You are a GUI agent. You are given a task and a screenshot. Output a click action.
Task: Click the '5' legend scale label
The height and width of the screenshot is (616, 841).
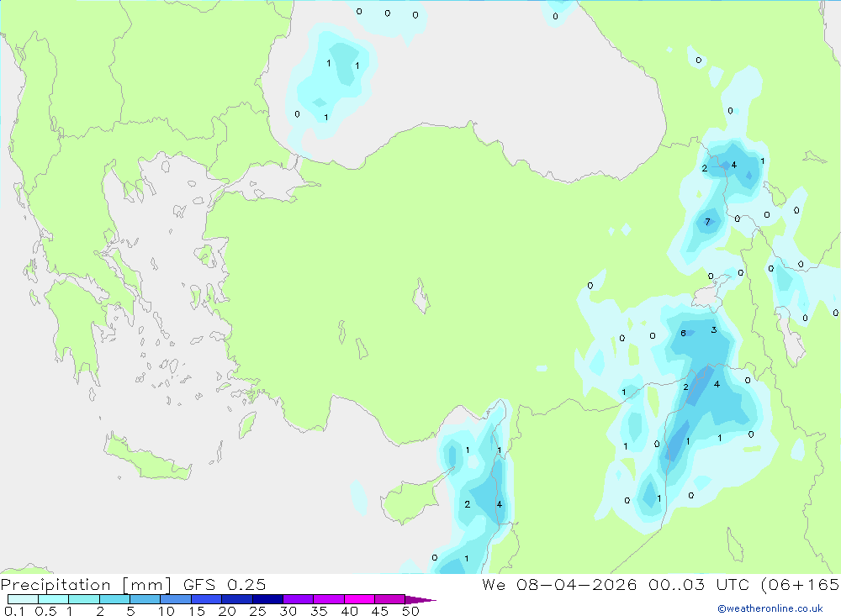tap(130, 611)
